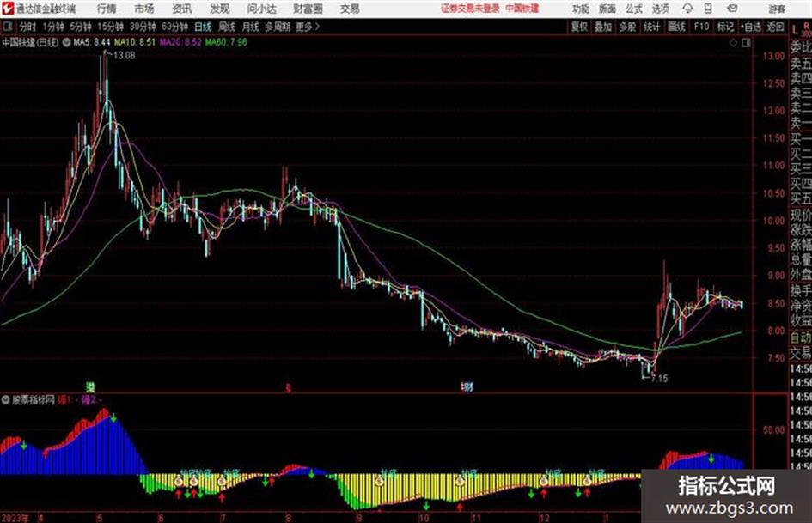Select the 月线 monthly chart tab

(251, 27)
